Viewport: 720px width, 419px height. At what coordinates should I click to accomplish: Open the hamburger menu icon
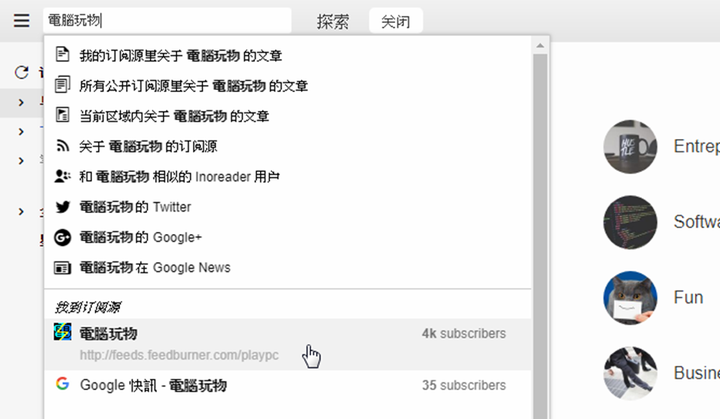point(21,21)
